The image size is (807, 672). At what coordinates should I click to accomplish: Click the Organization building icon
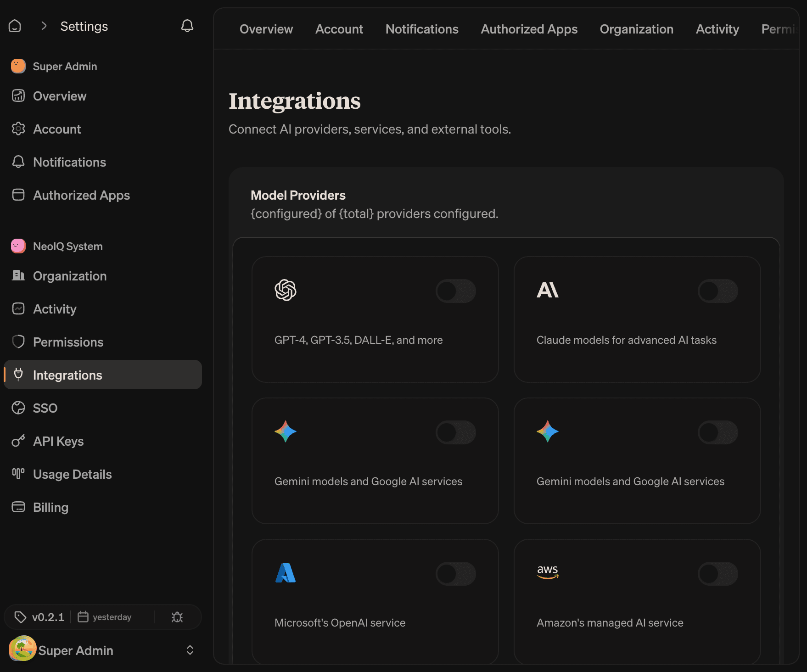click(x=18, y=275)
